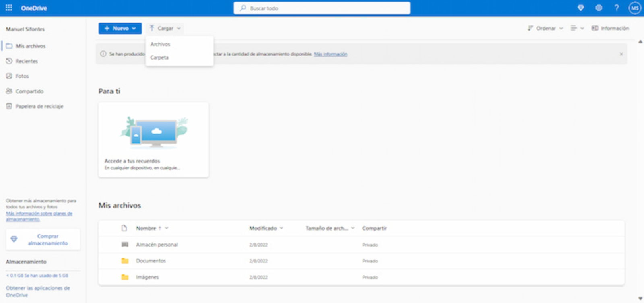Click the Recientes clock icon

point(9,61)
